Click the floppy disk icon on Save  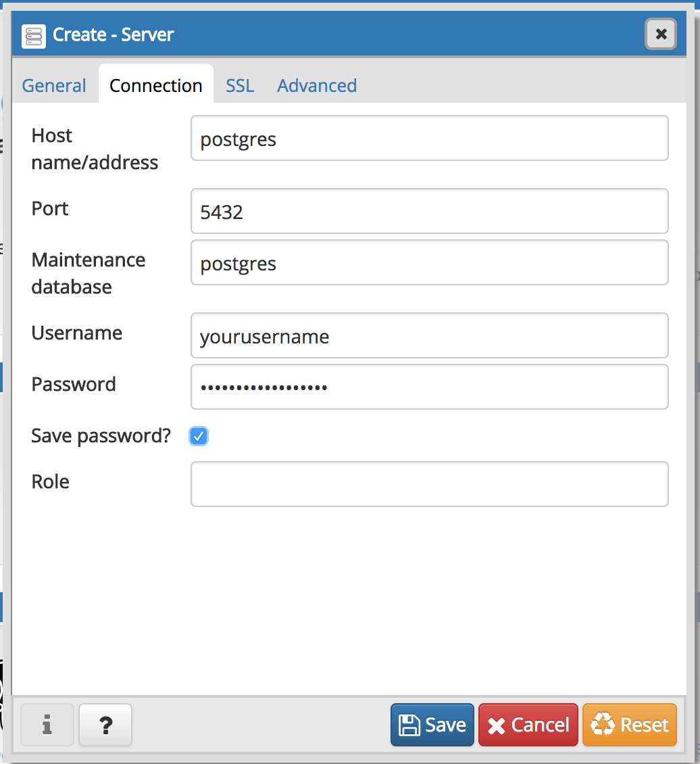click(409, 725)
